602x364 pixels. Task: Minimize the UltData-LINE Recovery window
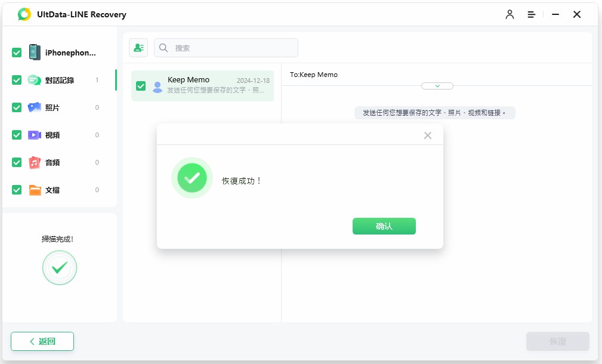tap(555, 14)
